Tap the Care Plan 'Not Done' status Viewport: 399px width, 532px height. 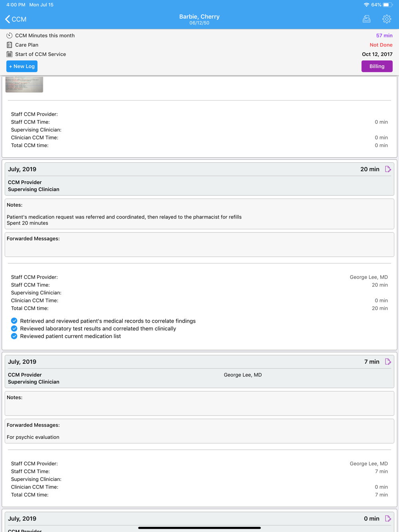(x=381, y=45)
